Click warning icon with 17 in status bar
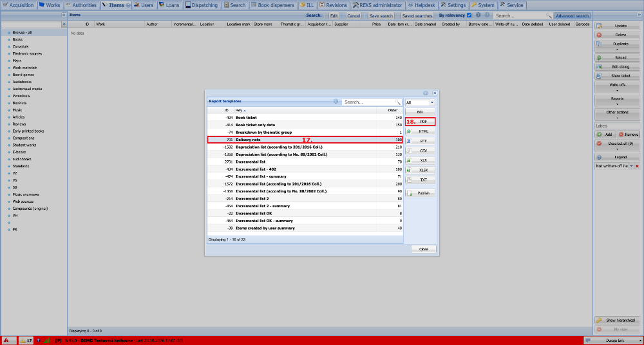This screenshot has height=345, width=644. coord(26,340)
